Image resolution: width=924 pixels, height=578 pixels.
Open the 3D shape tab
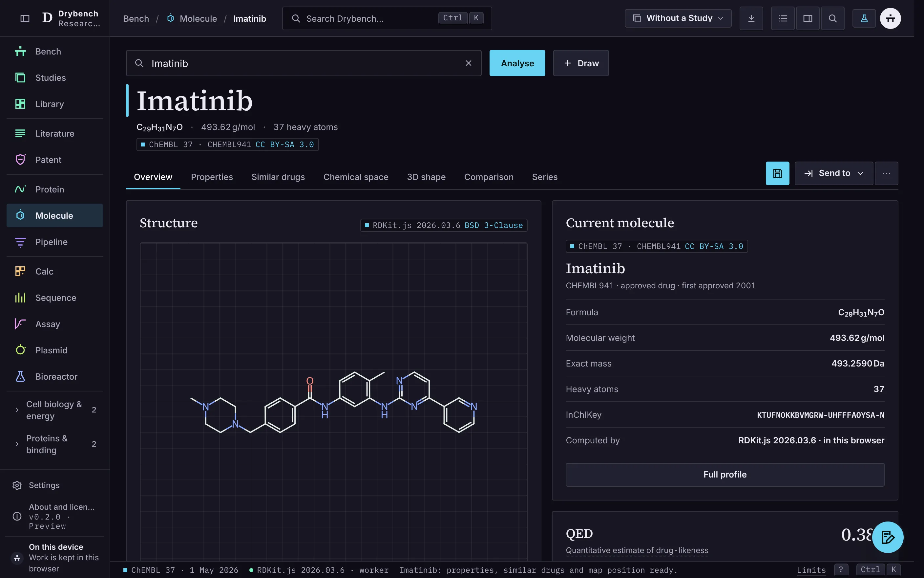(x=426, y=177)
